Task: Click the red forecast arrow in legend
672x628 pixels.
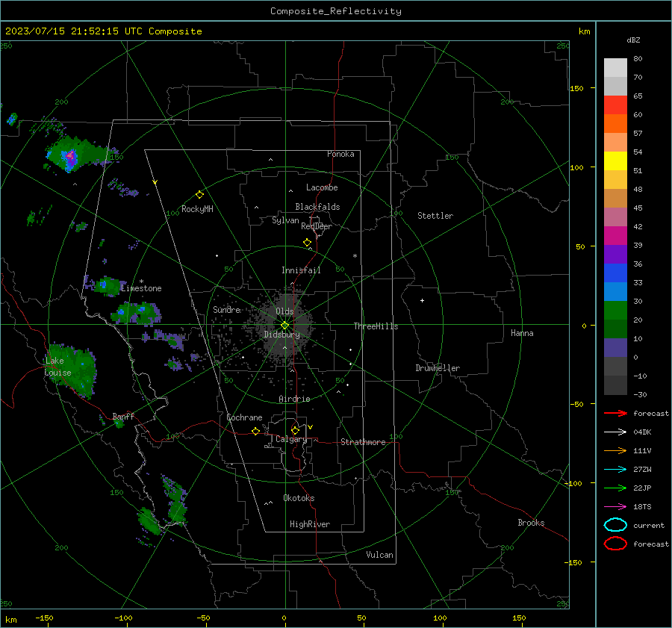Action: [615, 413]
